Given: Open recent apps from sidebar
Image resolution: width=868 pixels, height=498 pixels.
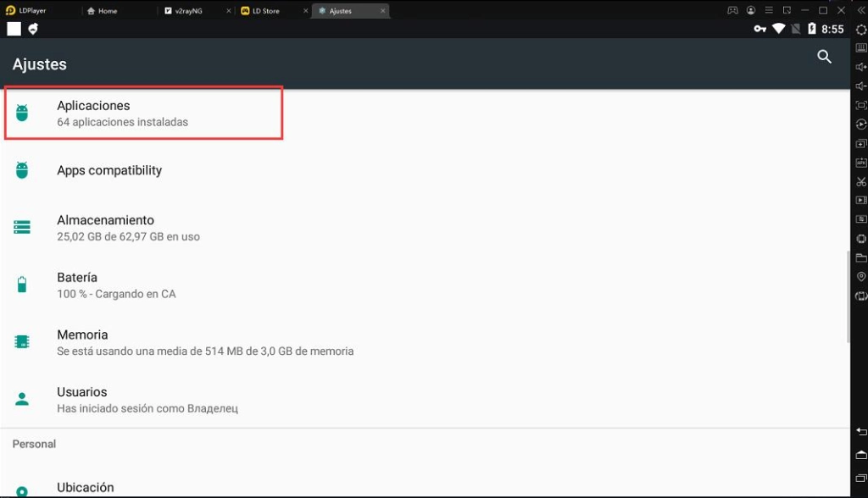Looking at the screenshot, I should (x=861, y=478).
